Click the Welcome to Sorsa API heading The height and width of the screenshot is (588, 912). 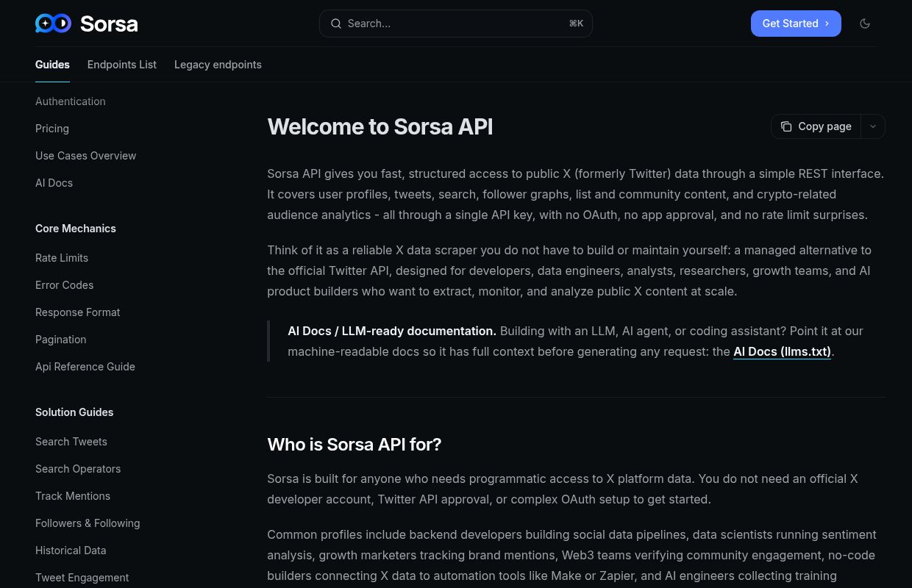pyautogui.click(x=380, y=126)
